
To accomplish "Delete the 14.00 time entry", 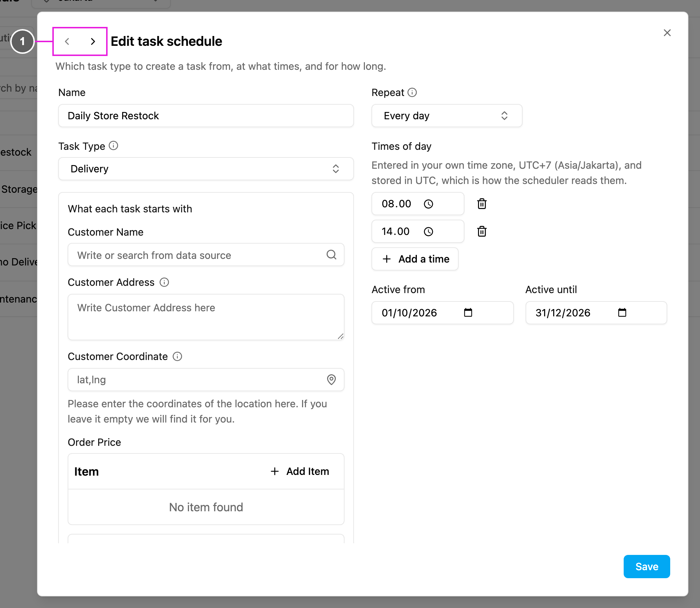I will (482, 231).
